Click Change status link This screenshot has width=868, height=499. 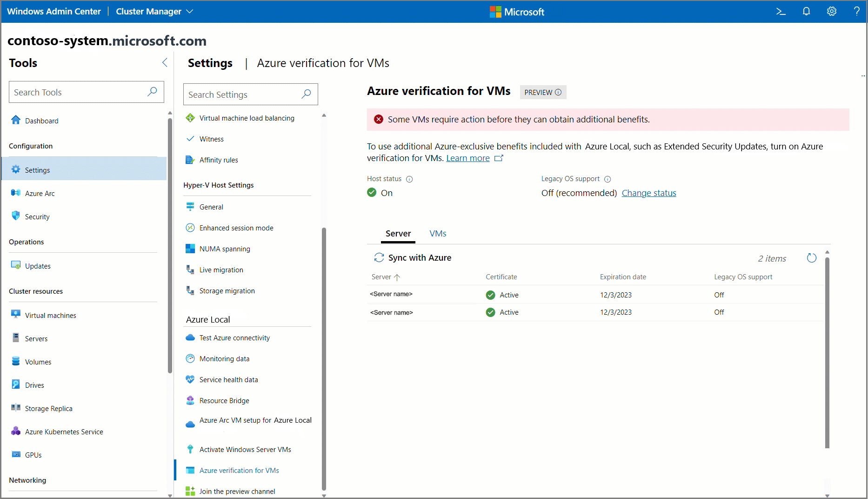click(649, 193)
